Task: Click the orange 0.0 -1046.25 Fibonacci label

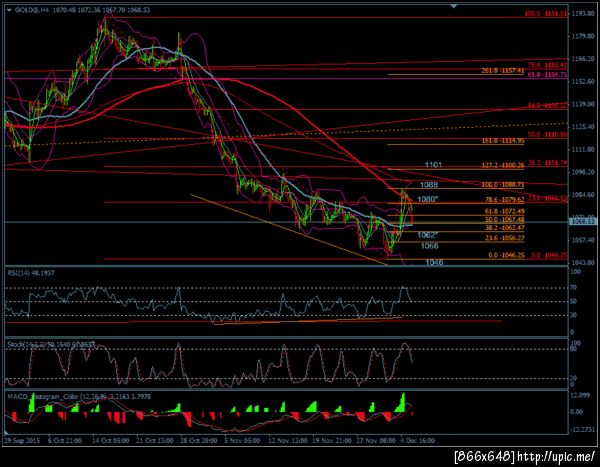Action: coord(506,255)
